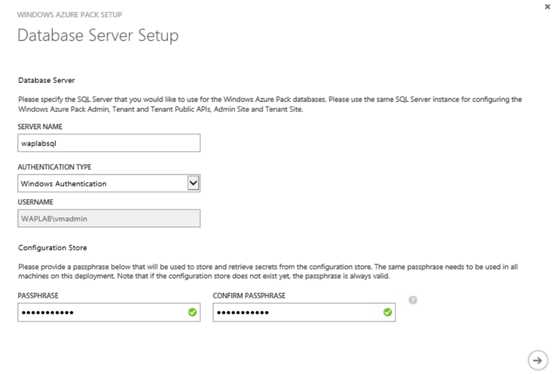
Task: Click into the Confirm Passphrase field
Action: [x=304, y=312]
